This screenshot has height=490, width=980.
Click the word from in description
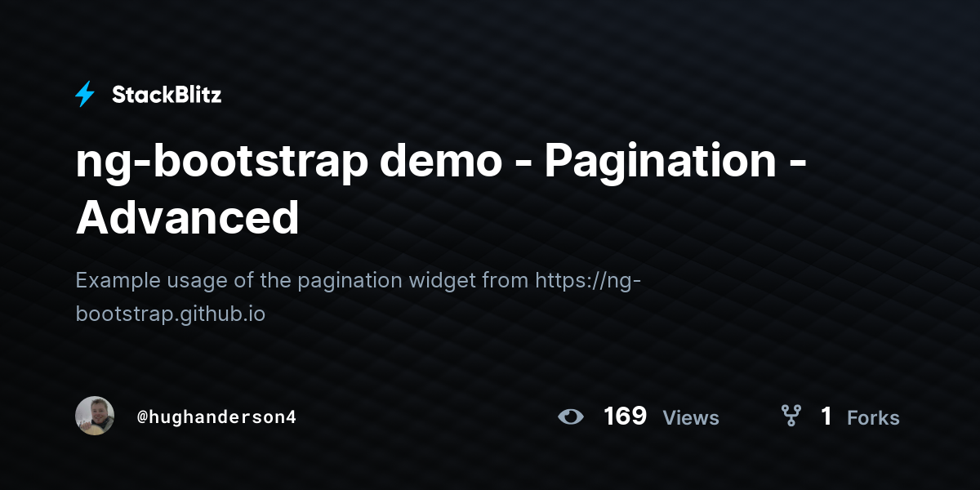(x=506, y=281)
